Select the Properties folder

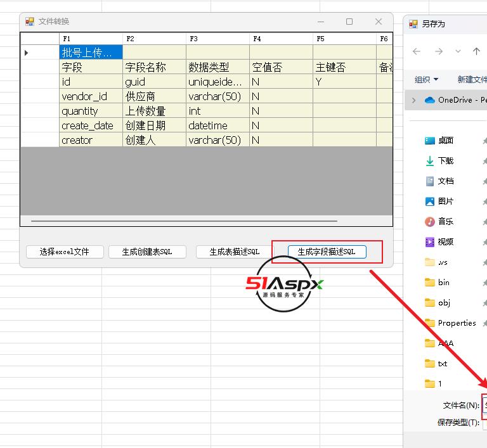click(456, 323)
